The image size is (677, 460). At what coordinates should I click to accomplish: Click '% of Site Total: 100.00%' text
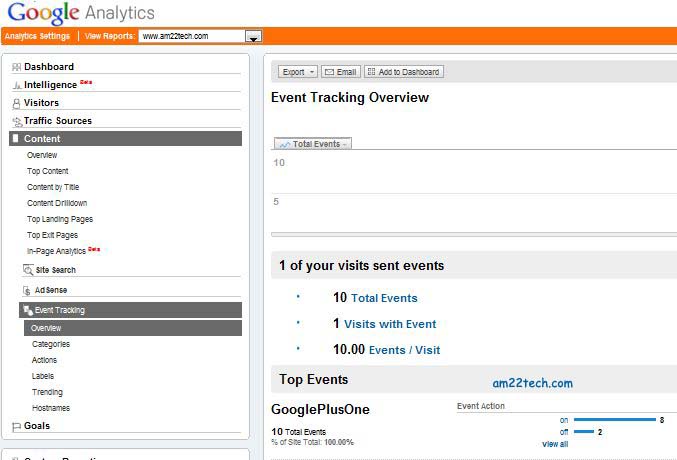pyautogui.click(x=312, y=442)
